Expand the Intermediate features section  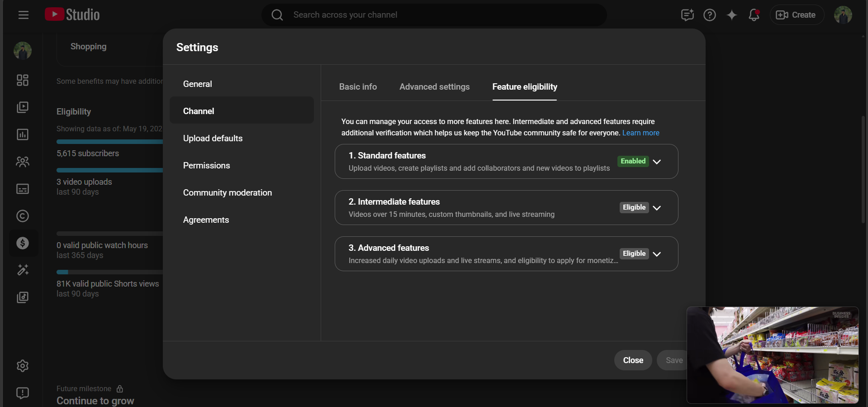[657, 208]
